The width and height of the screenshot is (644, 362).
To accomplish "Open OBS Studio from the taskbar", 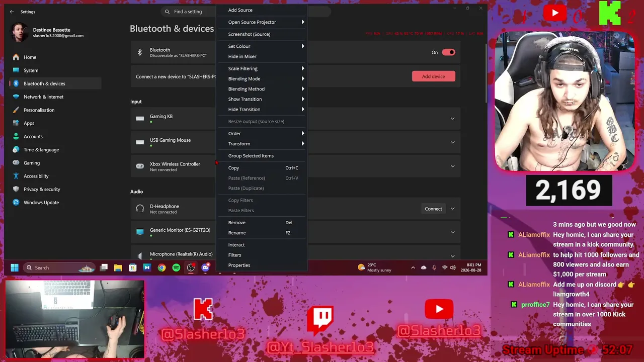I will click(191, 267).
